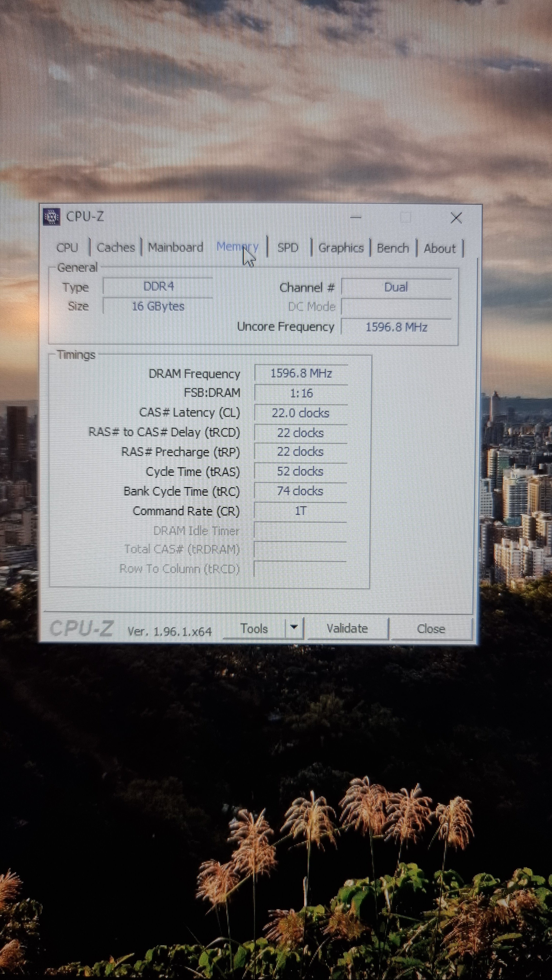Click the Validate button
Image resolution: width=552 pixels, height=980 pixels.
click(x=347, y=628)
